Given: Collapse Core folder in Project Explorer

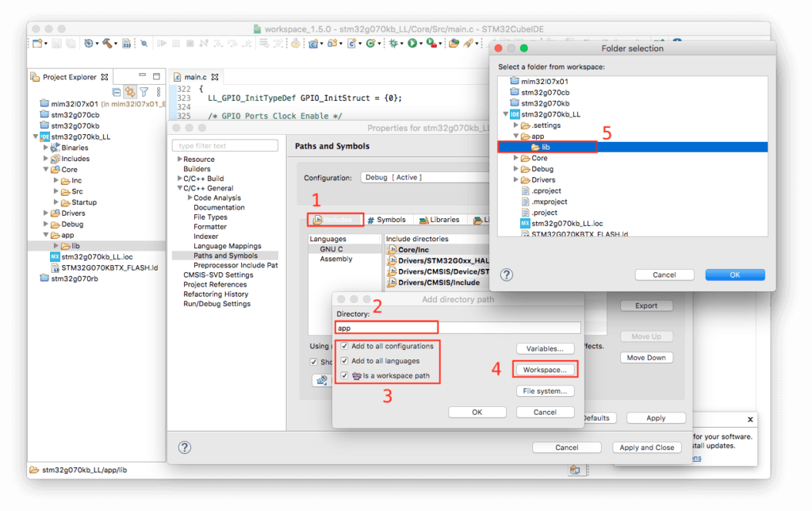Looking at the screenshot, I should (46, 170).
